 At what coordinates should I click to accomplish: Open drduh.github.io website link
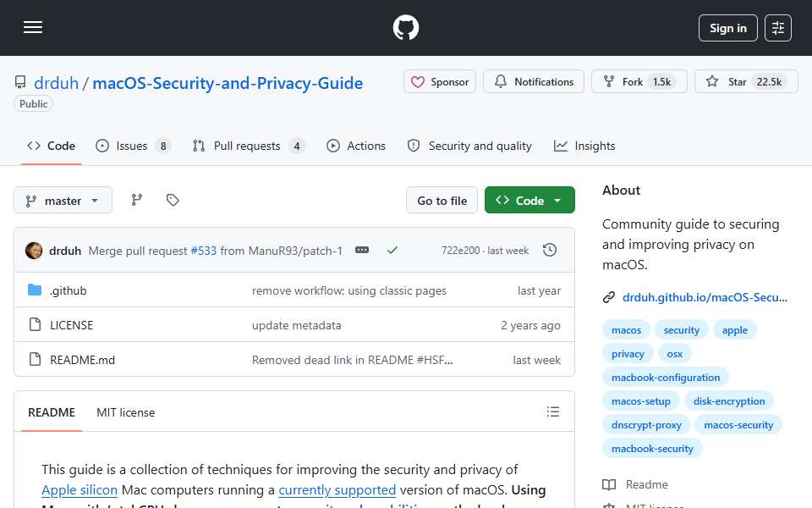click(x=705, y=297)
